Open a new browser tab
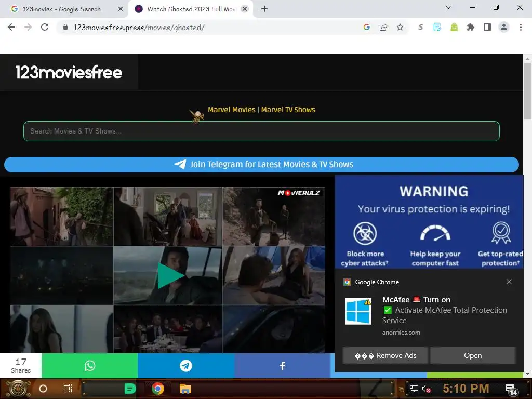The width and height of the screenshot is (532, 399). point(264,9)
